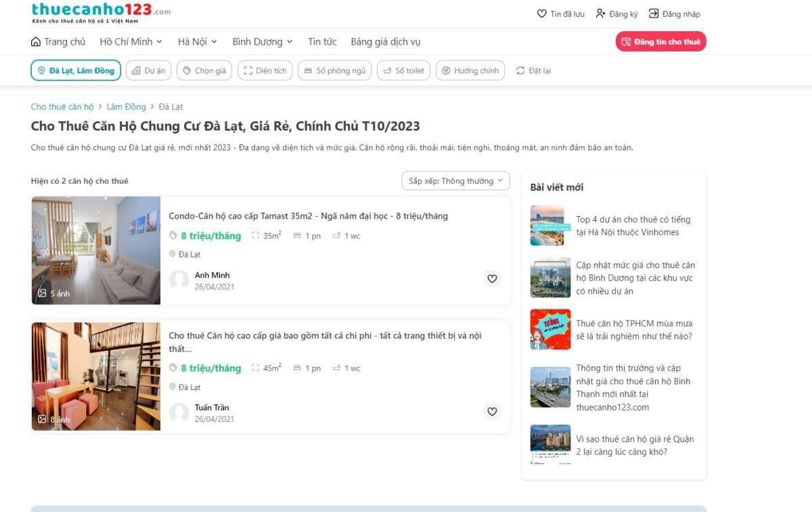
Task: Open saved listings via Tin đã lưu
Action: (x=541, y=14)
